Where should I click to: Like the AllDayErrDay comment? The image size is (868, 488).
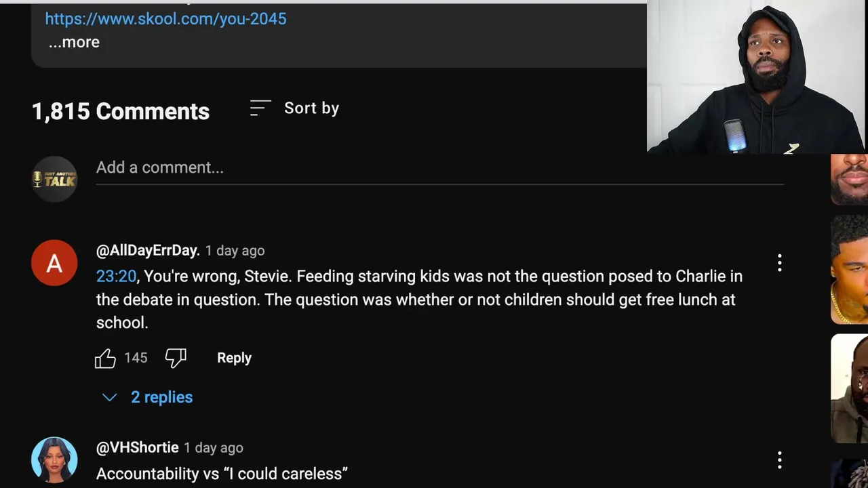click(105, 358)
